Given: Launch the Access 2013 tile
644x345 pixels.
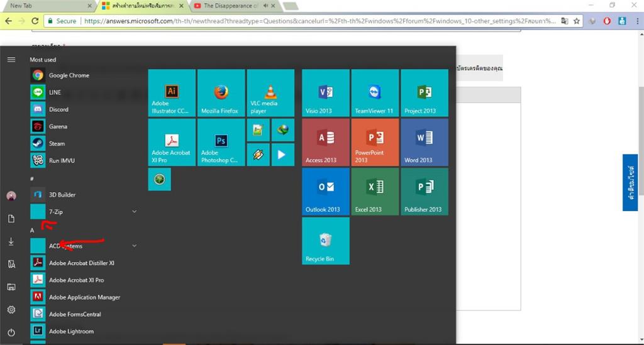Looking at the screenshot, I should point(326,143).
